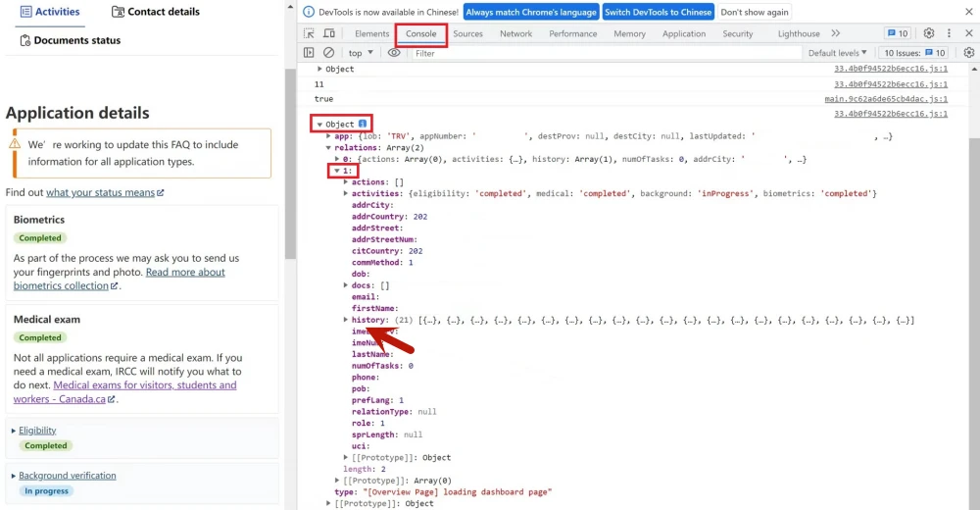The height and width of the screenshot is (510, 980).
Task: Click the 'In progress' status badge
Action: pyautogui.click(x=46, y=490)
